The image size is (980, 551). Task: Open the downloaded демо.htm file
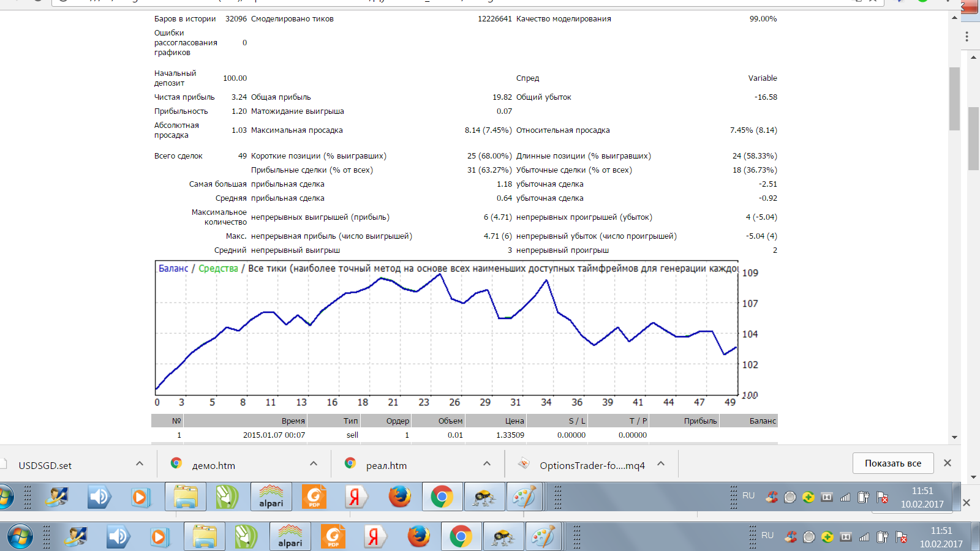[214, 465]
